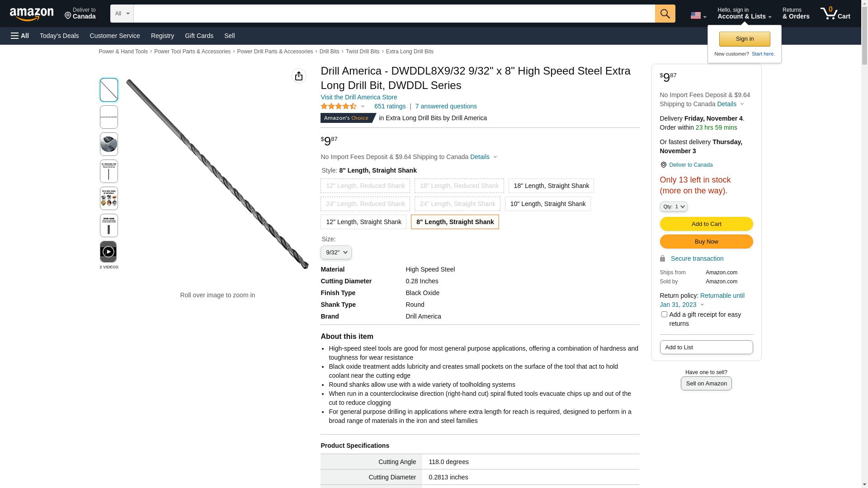Open the shopping cart icon
The height and width of the screenshot is (488, 868).
pos(835,14)
